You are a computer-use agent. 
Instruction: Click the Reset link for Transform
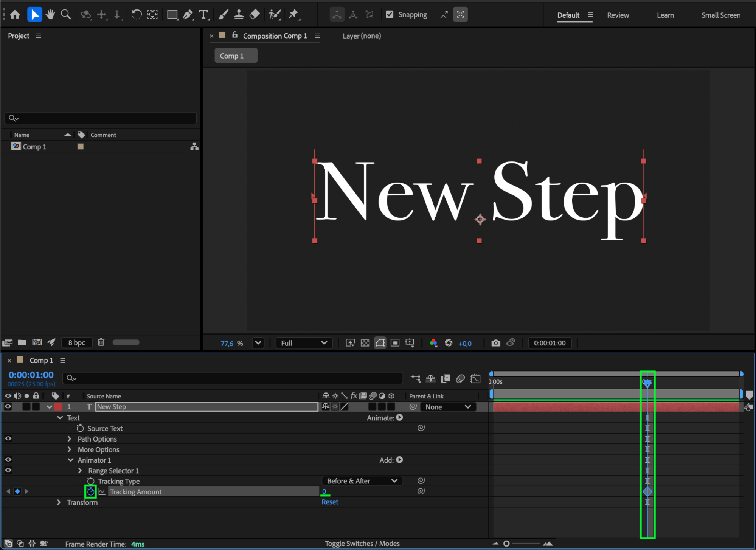click(329, 502)
